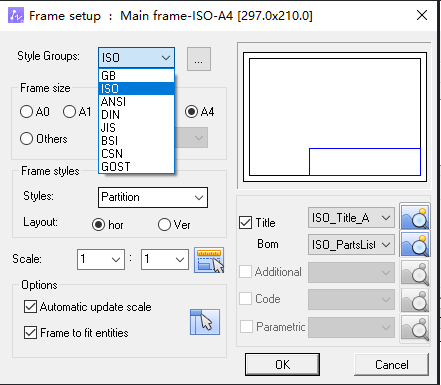This screenshot has width=441, height=385.
Task: Select ANSI from the style groups list
Action: point(136,102)
